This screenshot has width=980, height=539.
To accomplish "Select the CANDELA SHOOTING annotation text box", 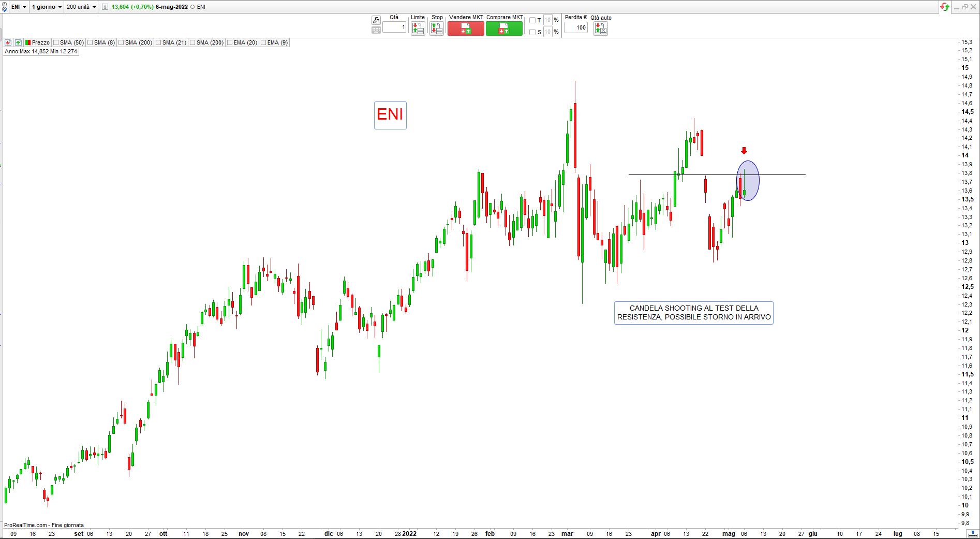I will tap(694, 313).
